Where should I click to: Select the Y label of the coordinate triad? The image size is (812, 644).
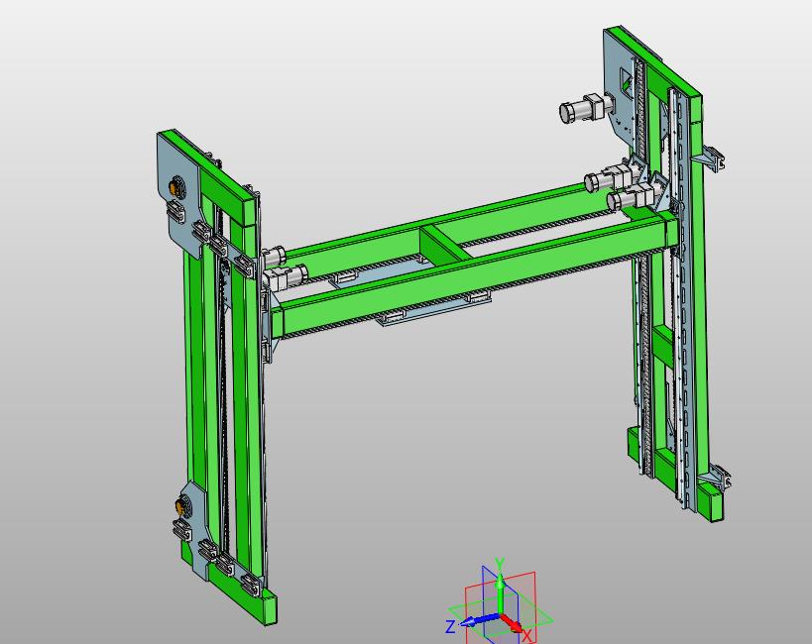(500, 564)
